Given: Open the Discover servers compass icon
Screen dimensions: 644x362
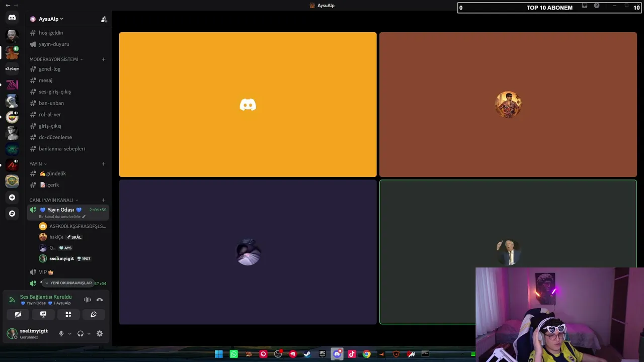Looking at the screenshot, I should coord(12,214).
